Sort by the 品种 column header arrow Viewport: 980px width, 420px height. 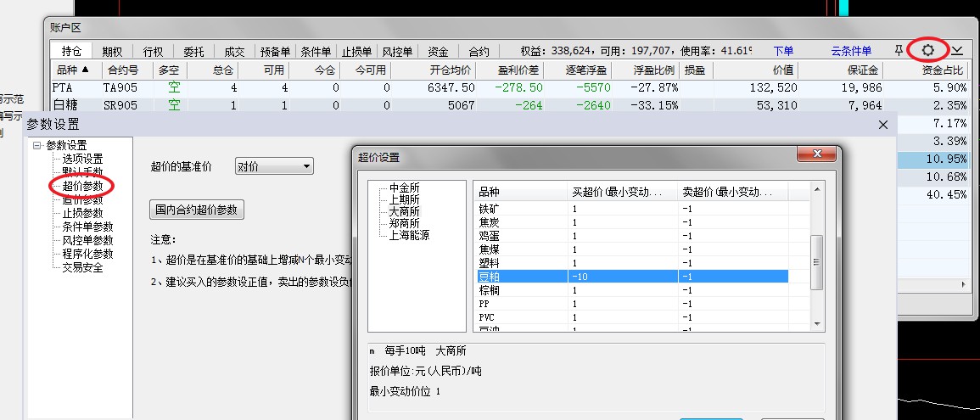click(85, 70)
